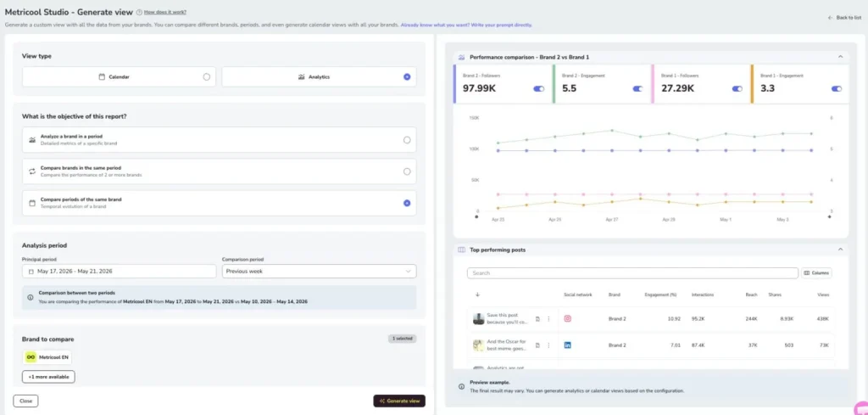Select the Calendar view type radio button
Viewport: 868px width, 415px height.
point(207,77)
